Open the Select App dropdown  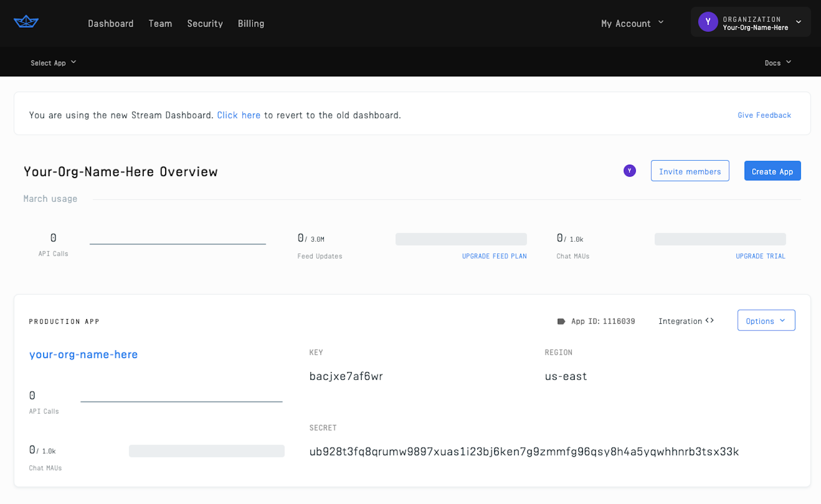(x=53, y=62)
